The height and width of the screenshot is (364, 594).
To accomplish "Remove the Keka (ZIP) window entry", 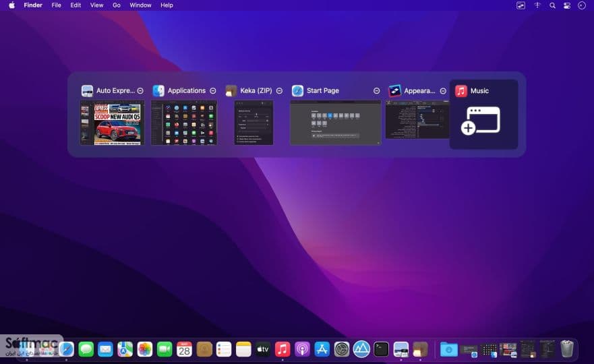I will point(279,91).
